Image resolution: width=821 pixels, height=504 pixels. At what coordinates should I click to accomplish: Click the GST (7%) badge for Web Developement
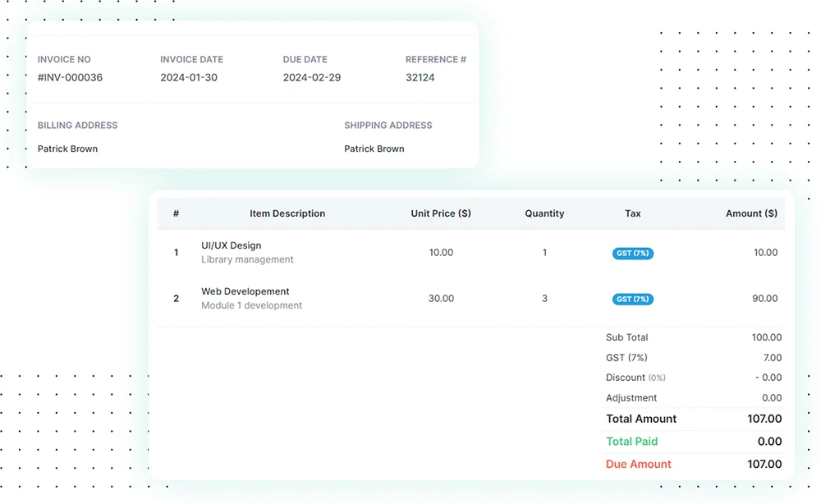click(x=632, y=299)
